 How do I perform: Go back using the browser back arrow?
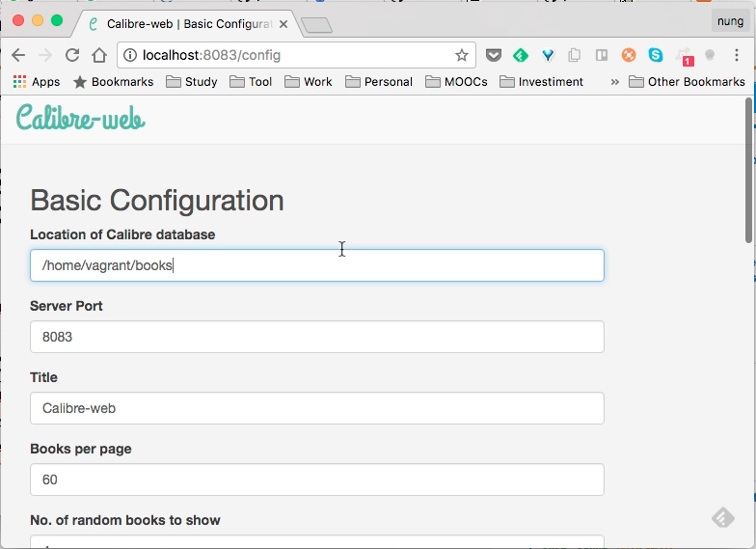18,55
